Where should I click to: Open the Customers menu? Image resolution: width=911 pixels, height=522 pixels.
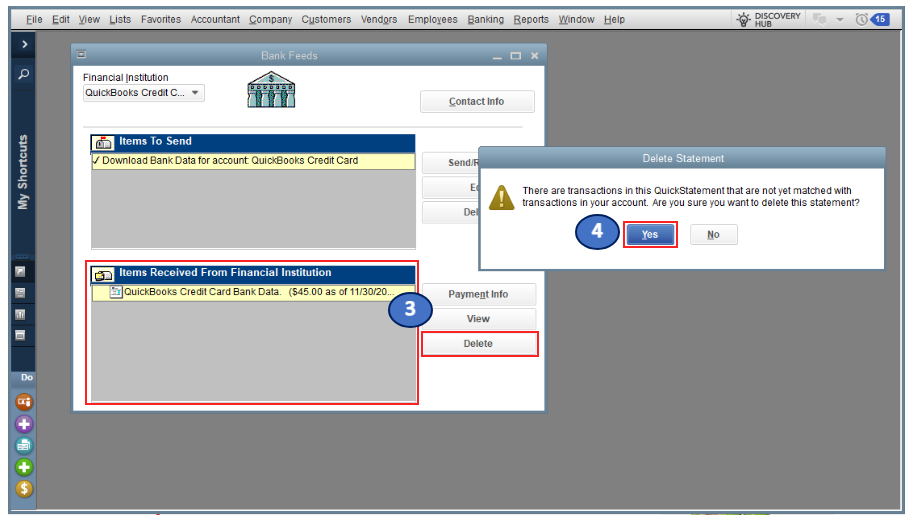pos(326,19)
